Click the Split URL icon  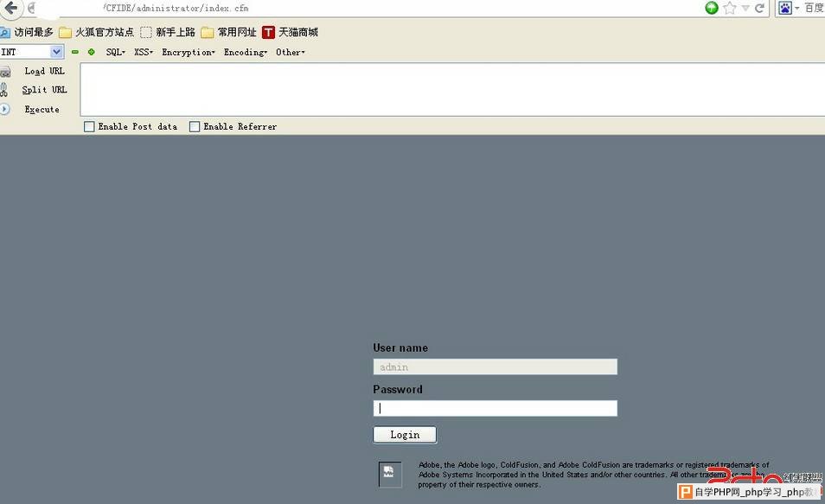tap(4, 90)
